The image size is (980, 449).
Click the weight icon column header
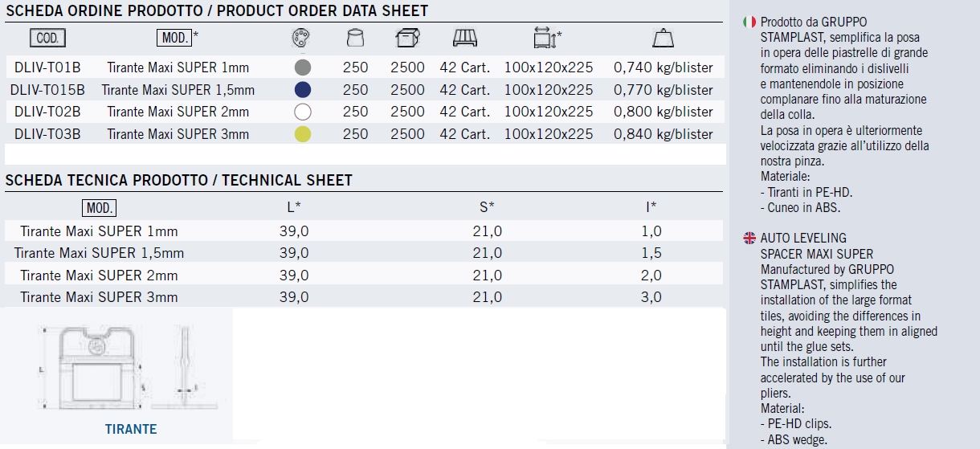[x=663, y=38]
